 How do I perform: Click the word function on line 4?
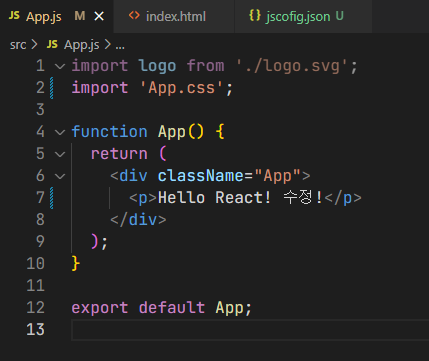(109, 132)
